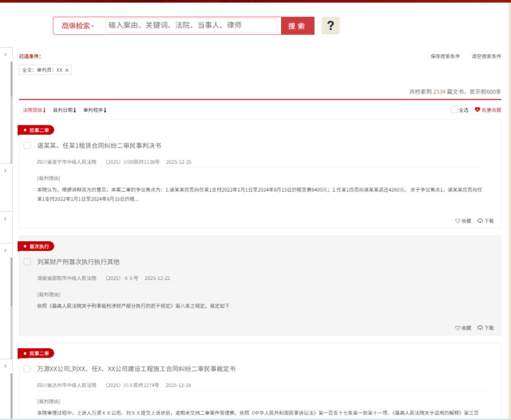This screenshot has width=511, height=420.
Task: Click inside the keyword search input field
Action: click(192, 25)
